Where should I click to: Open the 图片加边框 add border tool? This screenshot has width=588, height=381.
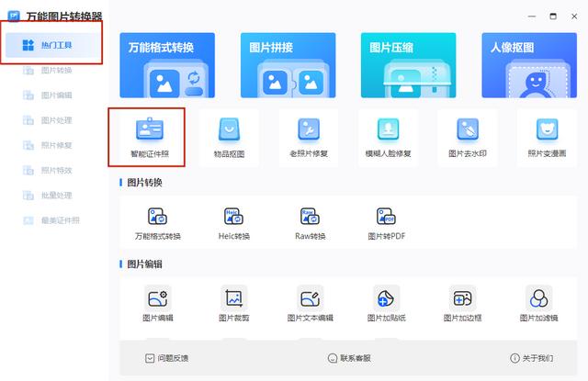coord(462,304)
